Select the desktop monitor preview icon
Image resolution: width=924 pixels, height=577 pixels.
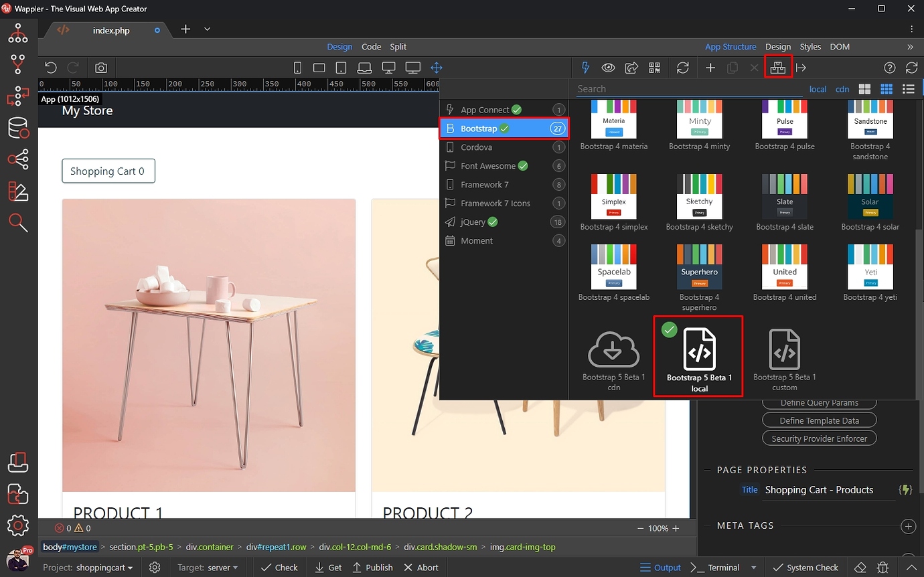389,68
